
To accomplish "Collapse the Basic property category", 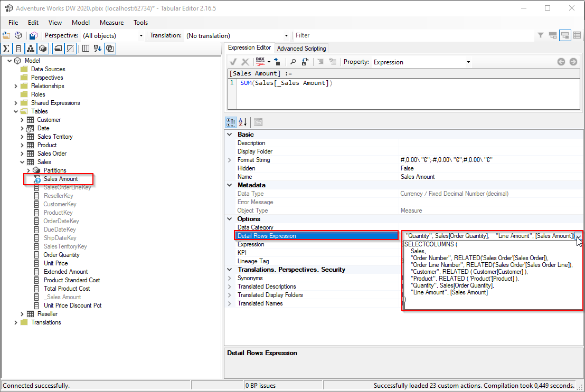I will pos(230,135).
